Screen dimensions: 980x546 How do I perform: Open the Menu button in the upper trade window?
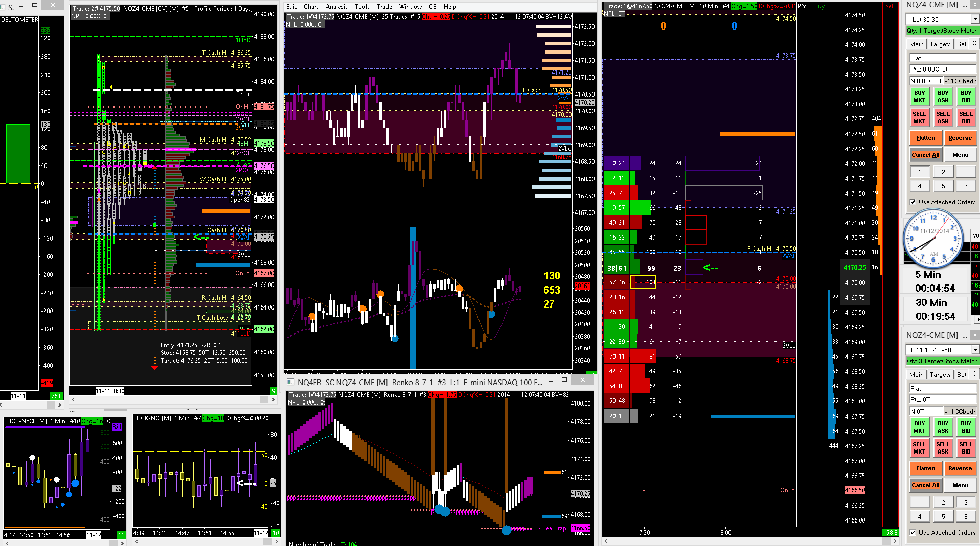click(960, 155)
